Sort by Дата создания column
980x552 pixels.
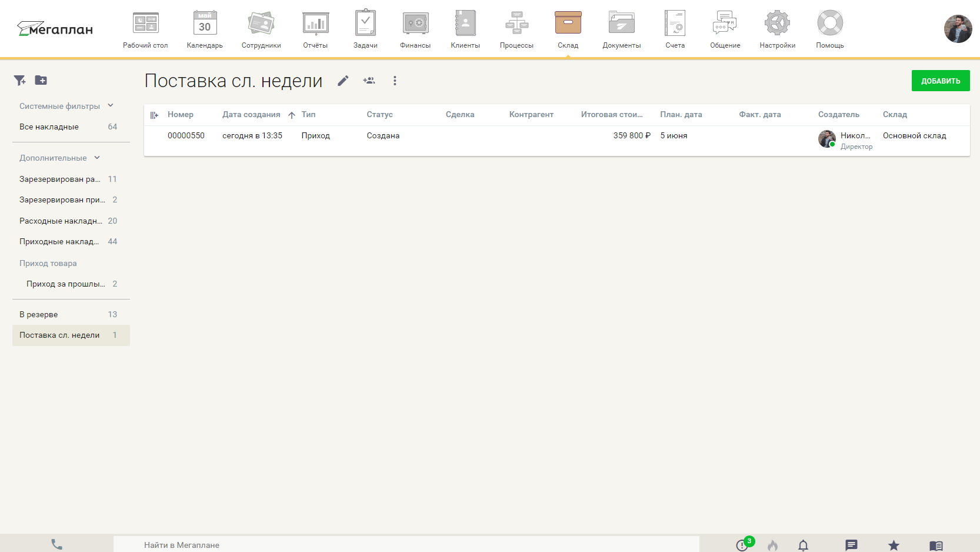point(251,115)
